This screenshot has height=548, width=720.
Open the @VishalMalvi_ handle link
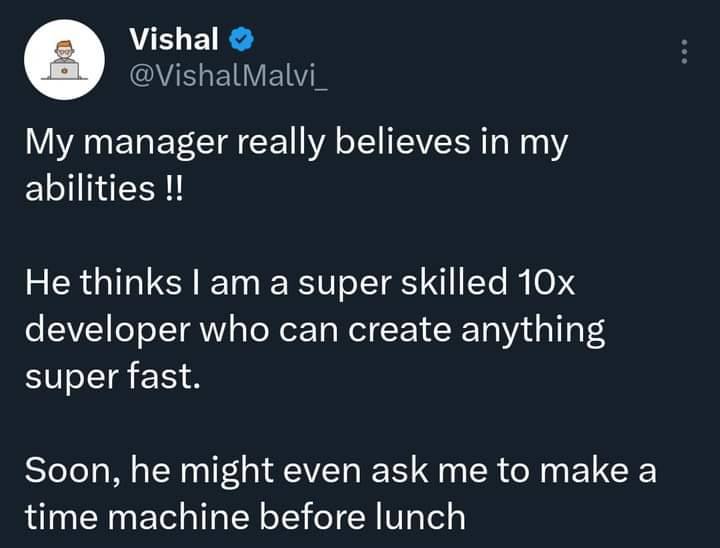228,76
